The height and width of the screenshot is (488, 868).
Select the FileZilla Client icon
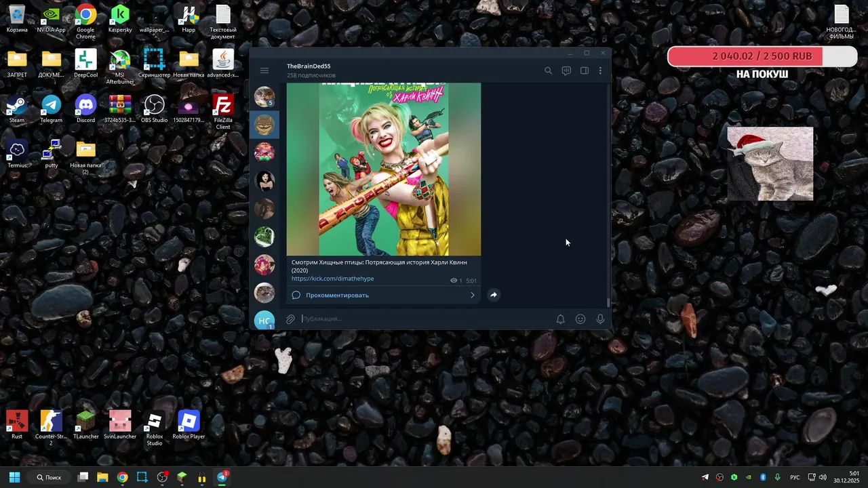(223, 112)
